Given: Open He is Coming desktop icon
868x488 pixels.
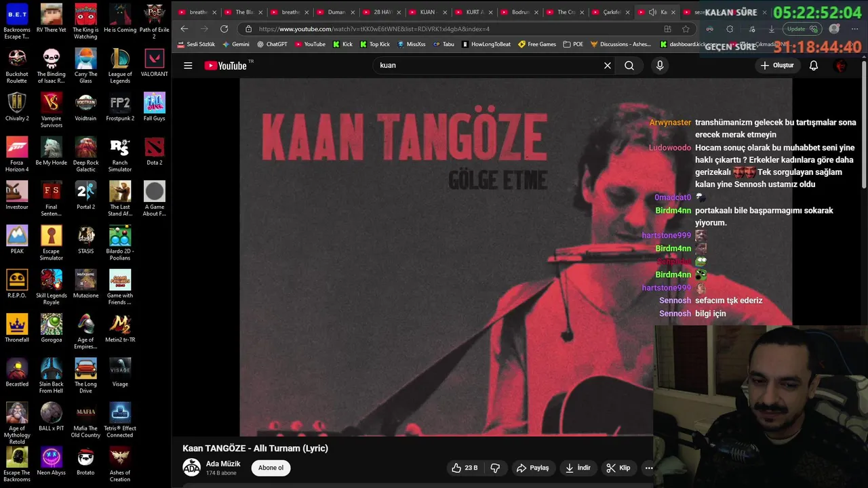Looking at the screenshot, I should 120,18.
